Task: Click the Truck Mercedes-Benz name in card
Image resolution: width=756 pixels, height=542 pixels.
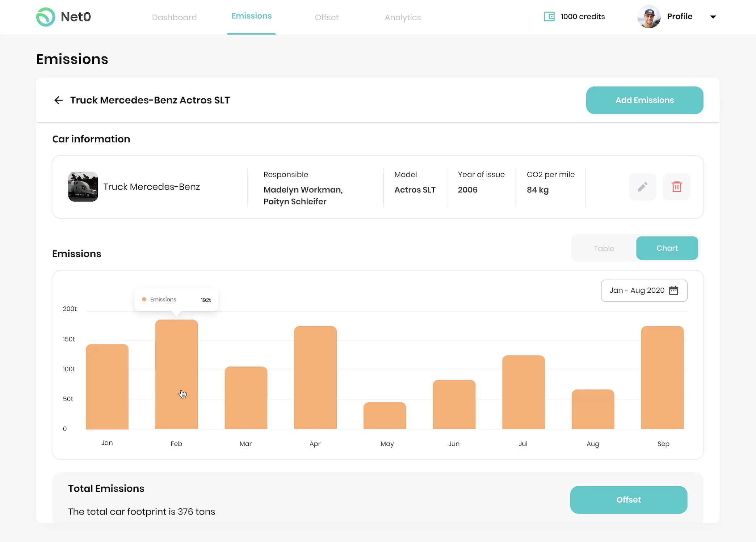Action: (152, 187)
